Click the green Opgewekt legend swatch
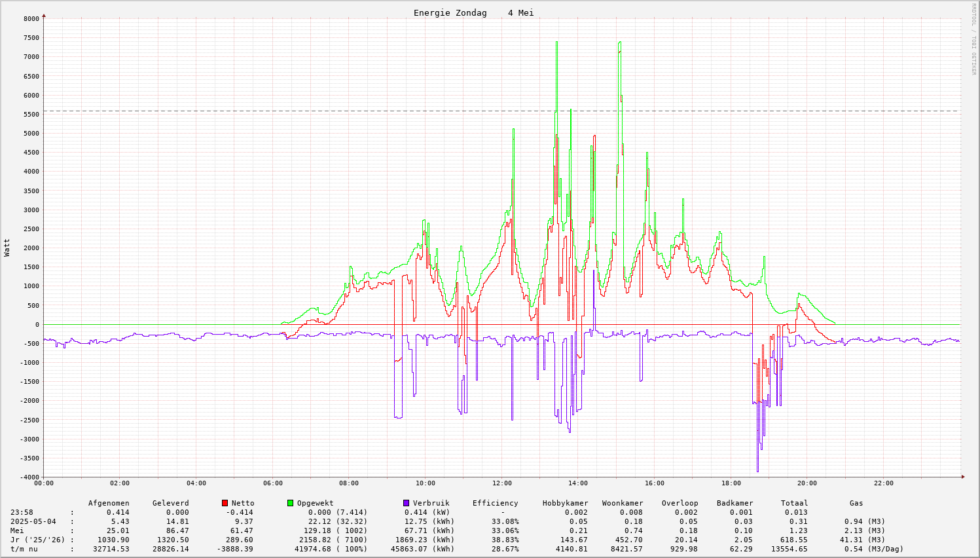This screenshot has height=558, width=980. click(290, 503)
